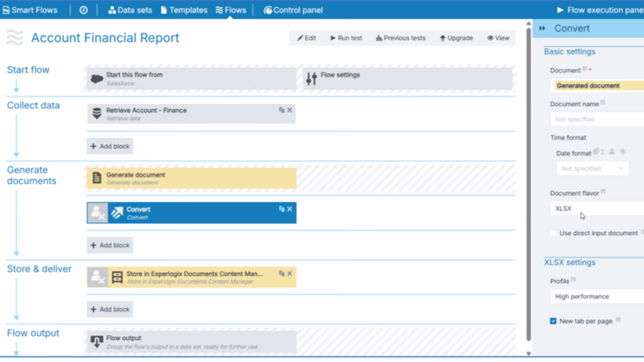
Task: Add block under Collect data
Action: 110,146
